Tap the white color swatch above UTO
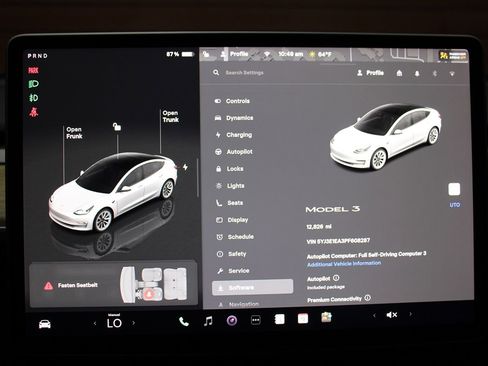Screen dimensions: 488x366 click(454, 189)
